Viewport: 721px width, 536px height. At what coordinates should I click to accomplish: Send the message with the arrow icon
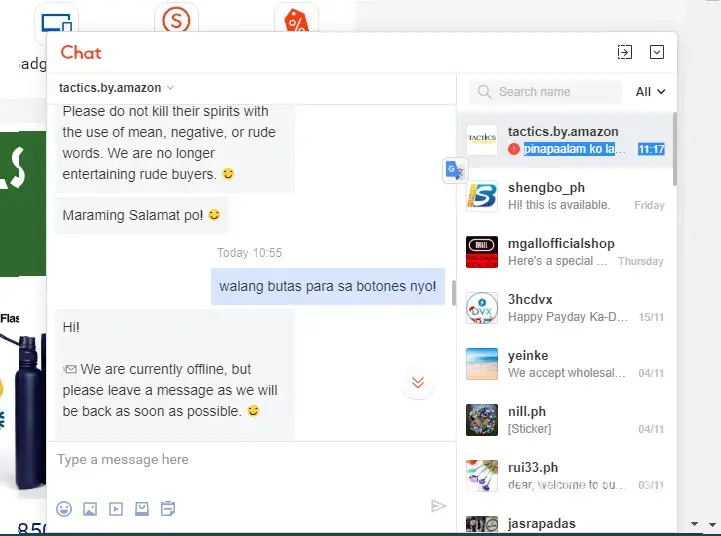click(x=439, y=506)
